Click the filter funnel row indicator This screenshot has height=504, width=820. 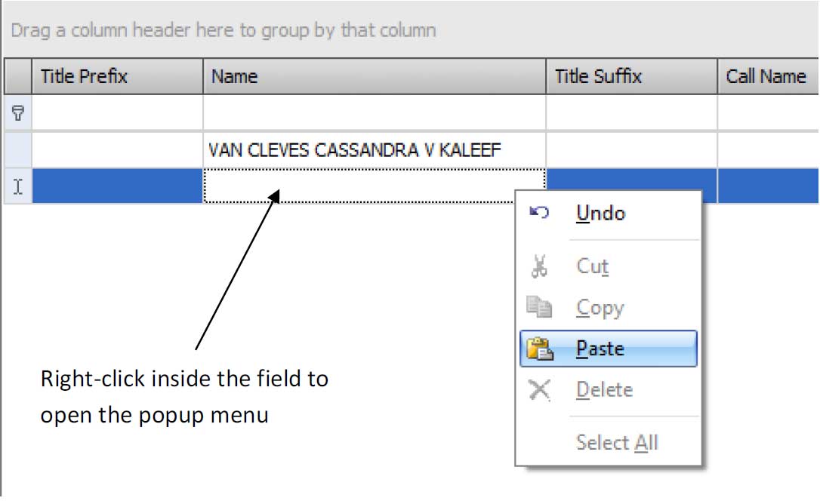click(x=17, y=112)
